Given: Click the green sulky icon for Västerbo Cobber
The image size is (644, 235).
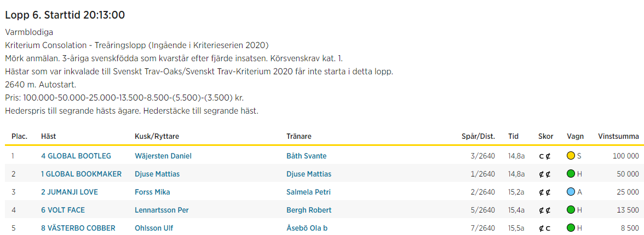Looking at the screenshot, I should [571, 228].
